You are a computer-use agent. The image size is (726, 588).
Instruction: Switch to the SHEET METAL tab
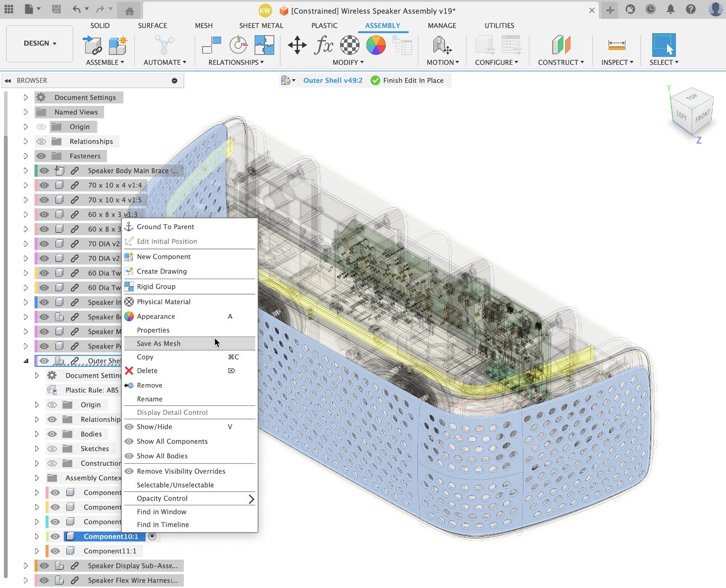click(x=261, y=26)
